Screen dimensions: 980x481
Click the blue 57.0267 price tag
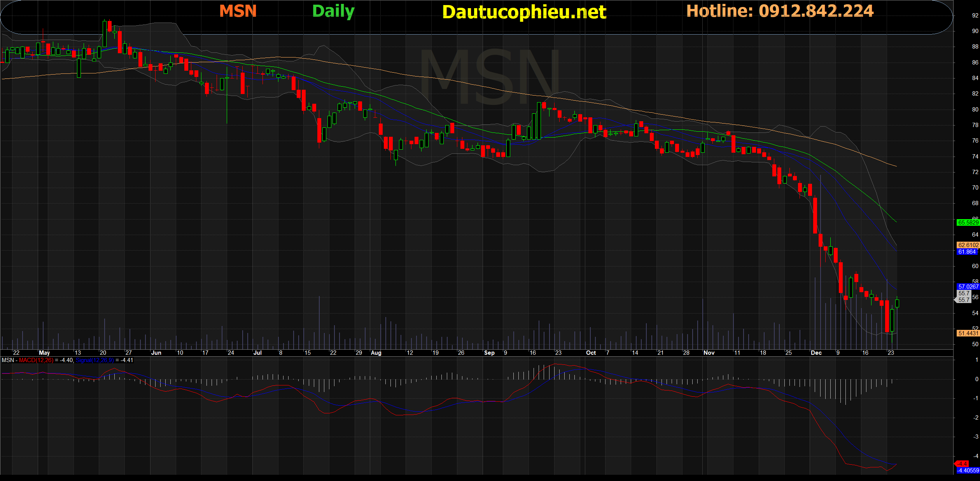coord(968,287)
